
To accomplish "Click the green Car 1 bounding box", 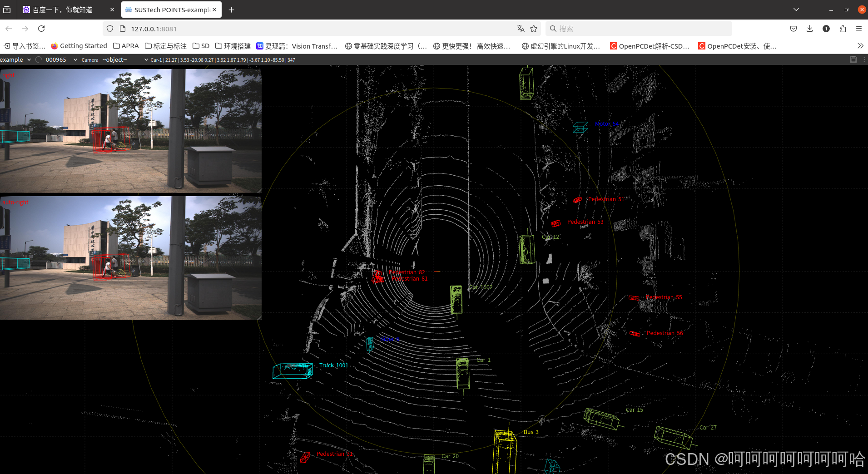I will 463,374.
